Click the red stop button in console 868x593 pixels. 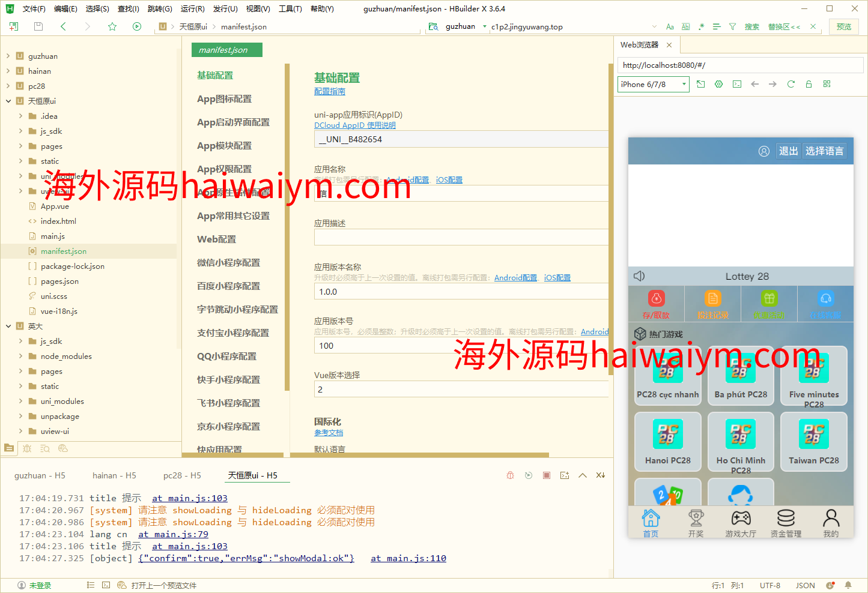[x=547, y=475]
